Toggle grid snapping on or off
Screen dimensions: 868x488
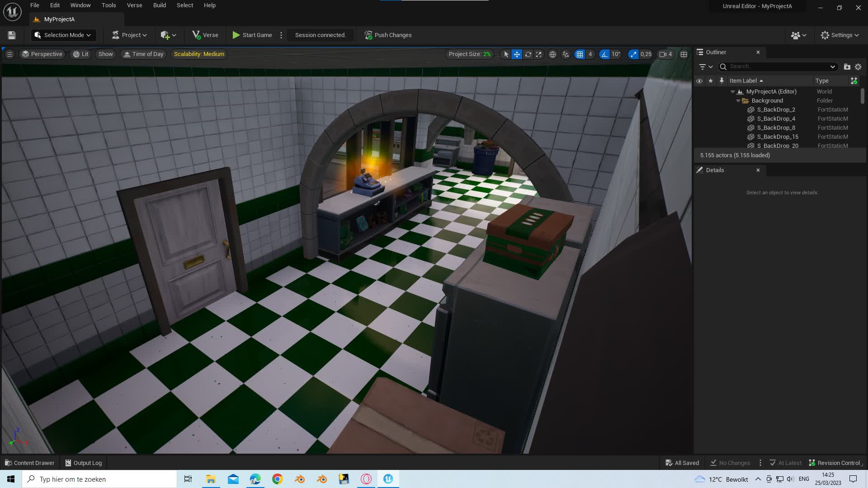pos(580,54)
